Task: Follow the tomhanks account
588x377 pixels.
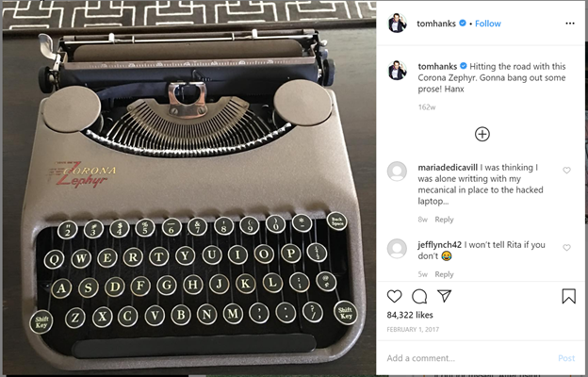Action: pos(488,24)
